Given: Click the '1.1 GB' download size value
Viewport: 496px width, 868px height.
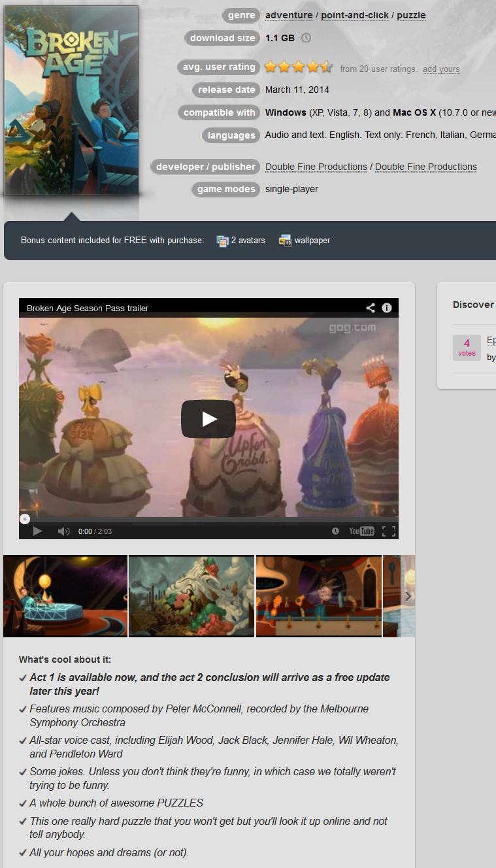Looking at the screenshot, I should pos(280,38).
